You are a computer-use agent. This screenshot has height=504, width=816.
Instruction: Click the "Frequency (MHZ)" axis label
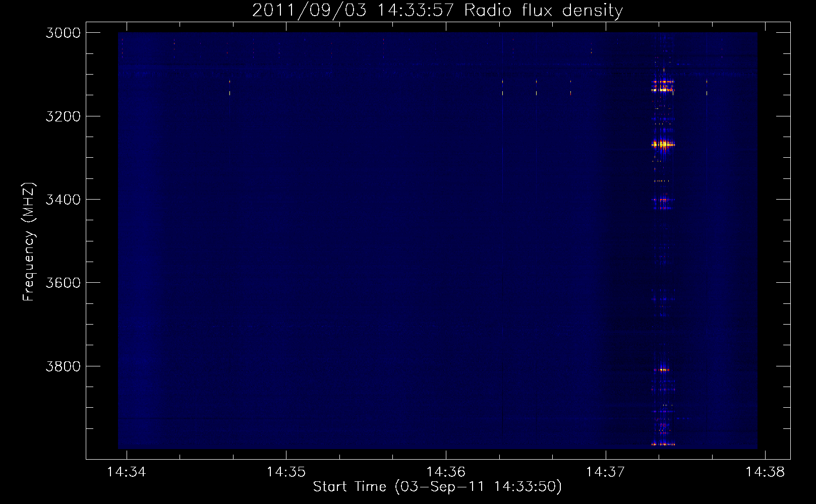click(x=29, y=242)
